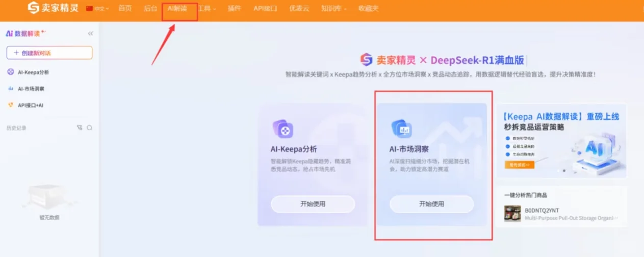Click the API接口+AI sidebar icon
Image resolution: width=644 pixels, height=257 pixels.
pos(11,105)
